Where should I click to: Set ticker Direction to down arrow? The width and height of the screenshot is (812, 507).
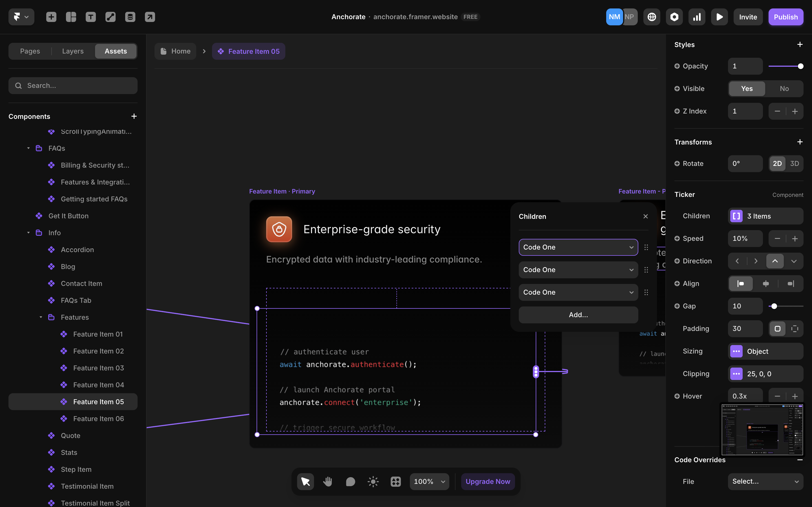tap(794, 261)
